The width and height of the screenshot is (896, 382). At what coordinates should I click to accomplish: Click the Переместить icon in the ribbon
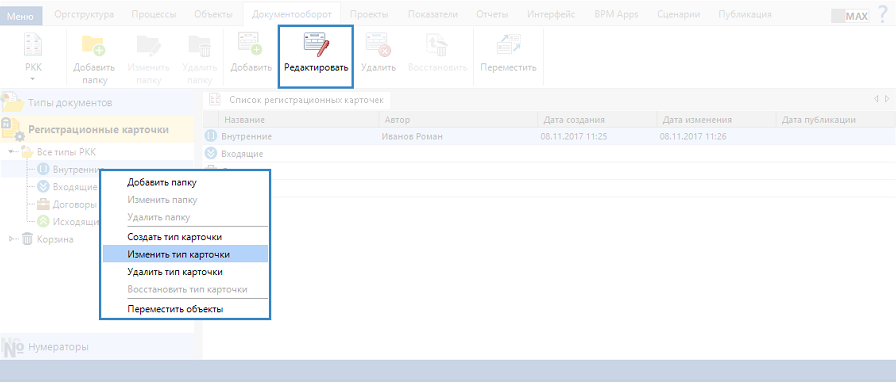[x=508, y=45]
